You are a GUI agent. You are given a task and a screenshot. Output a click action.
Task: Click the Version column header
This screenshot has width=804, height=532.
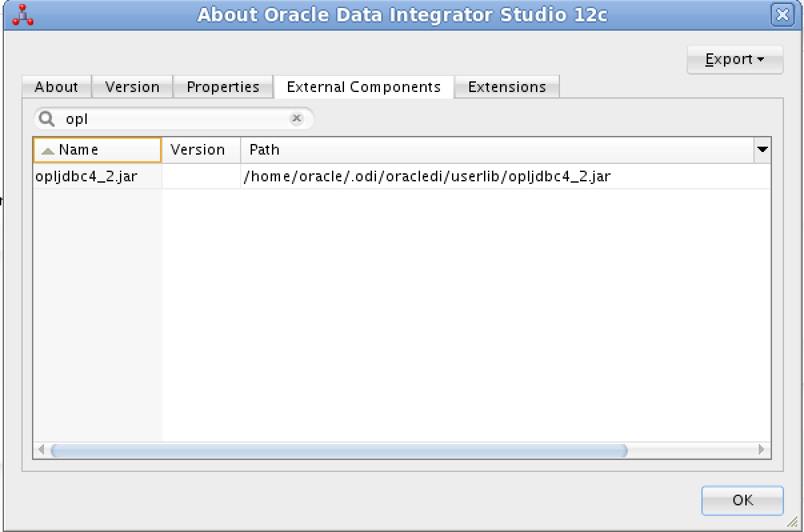[201, 149]
